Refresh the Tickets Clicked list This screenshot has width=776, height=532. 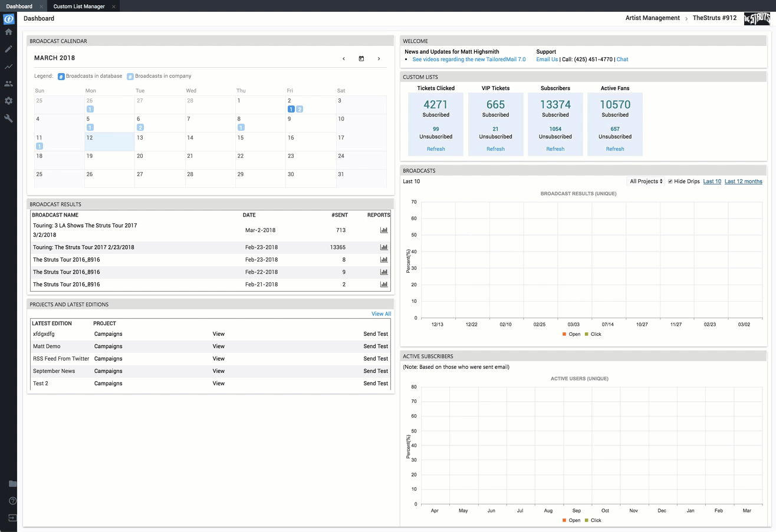(x=436, y=149)
